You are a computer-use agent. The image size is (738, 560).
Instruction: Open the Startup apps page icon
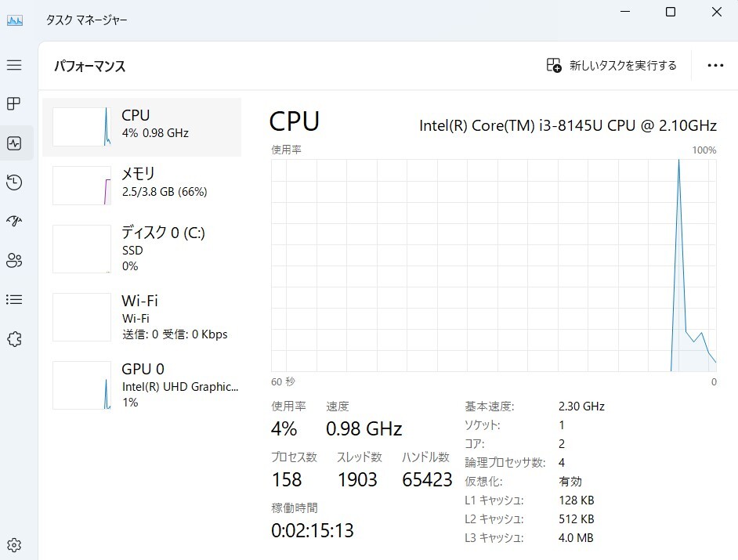(14, 222)
